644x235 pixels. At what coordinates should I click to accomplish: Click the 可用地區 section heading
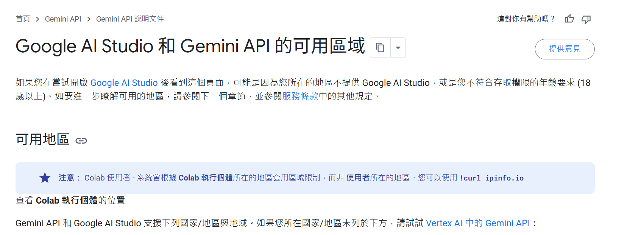click(42, 139)
